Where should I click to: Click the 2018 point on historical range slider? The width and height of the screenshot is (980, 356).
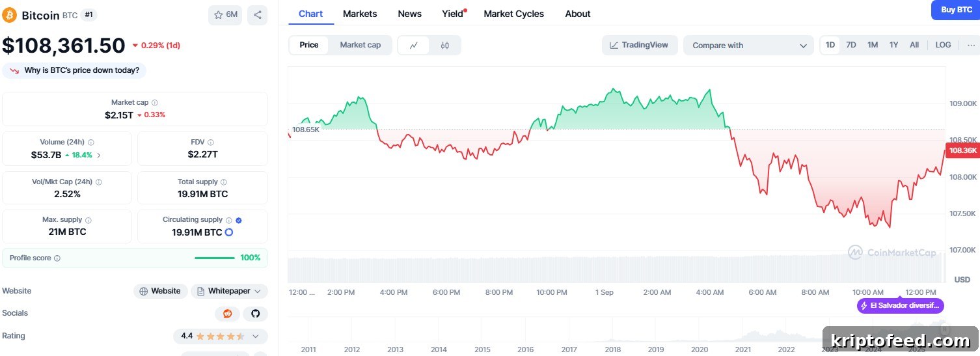tap(612, 349)
